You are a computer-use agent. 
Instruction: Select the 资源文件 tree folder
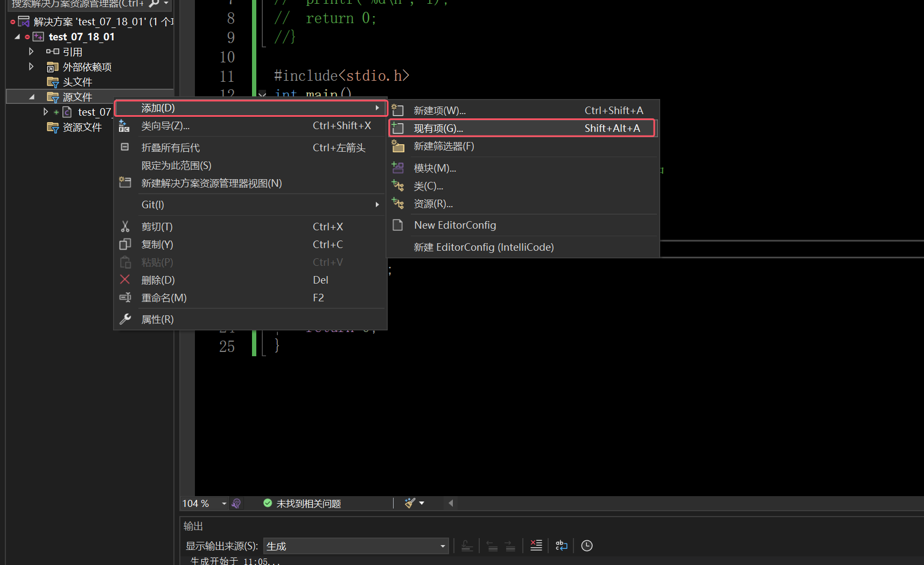click(82, 127)
